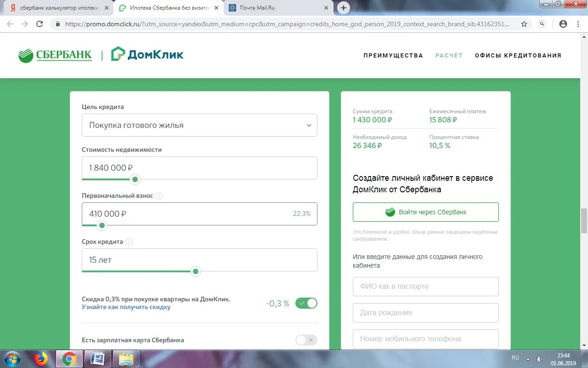This screenshot has width=588, height=368.
Task: Click Дата рождения field
Action: (x=426, y=313)
